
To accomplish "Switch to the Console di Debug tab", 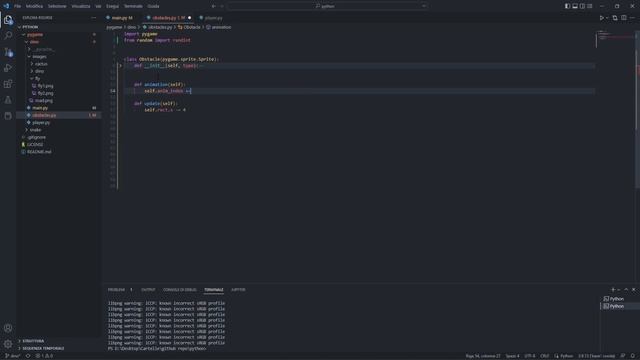I will (x=180, y=290).
